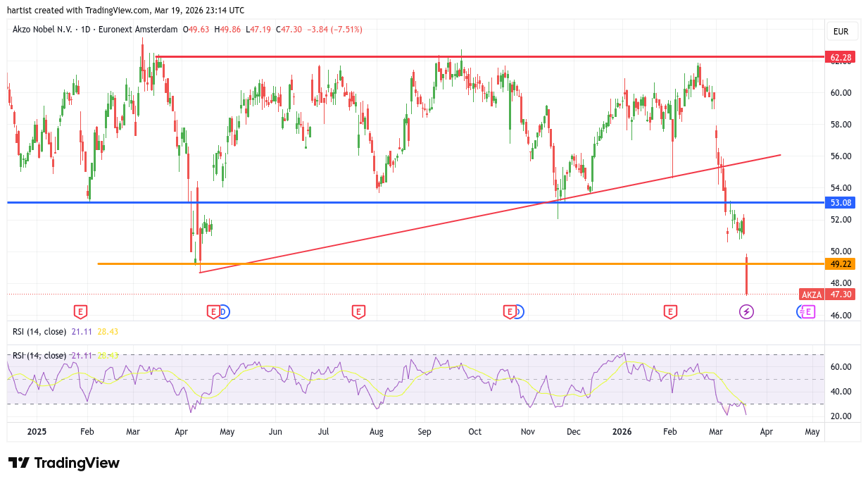
Task: Click the AKZA 47.30 last price tag
Action: click(827, 294)
